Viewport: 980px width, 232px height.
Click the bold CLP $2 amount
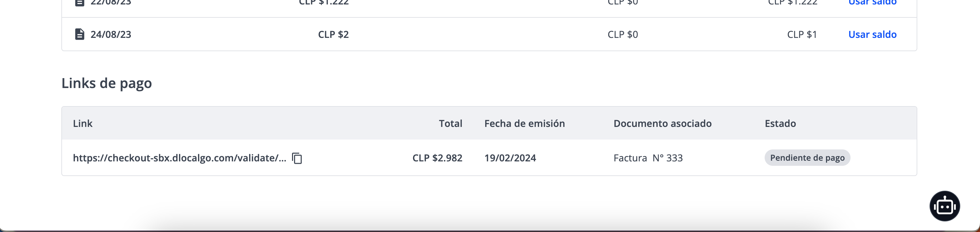(x=333, y=34)
